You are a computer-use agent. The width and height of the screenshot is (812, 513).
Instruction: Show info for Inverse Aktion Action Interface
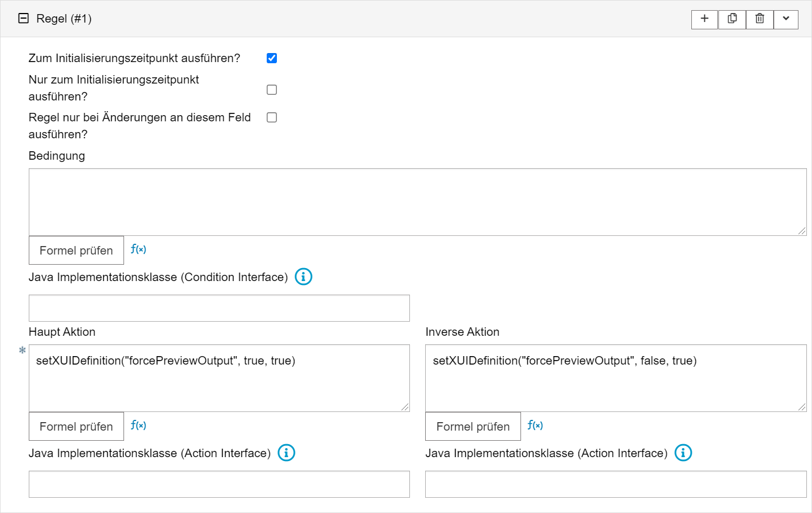683,453
